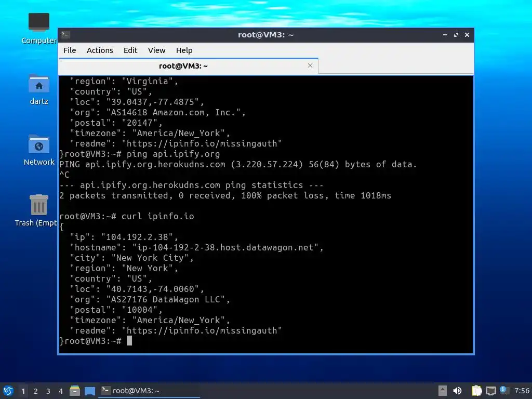The width and height of the screenshot is (532, 399).
Task: Open the network connection tray icon
Action: (490, 391)
